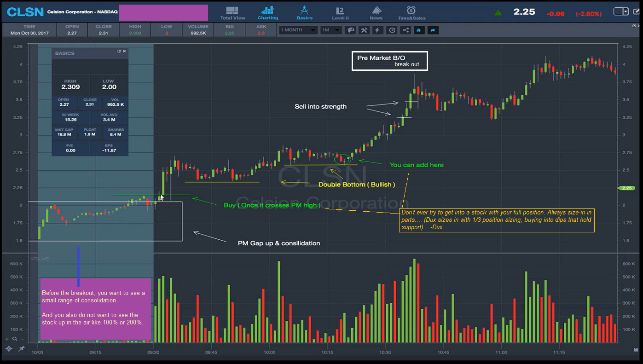Image resolution: width=643 pixels, height=364 pixels.
Task: Click the 09:30 time axis label
Action: (x=153, y=352)
